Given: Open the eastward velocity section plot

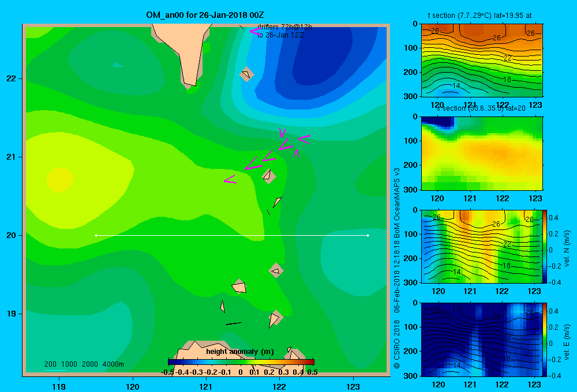Looking at the screenshot, I should click(x=482, y=340).
